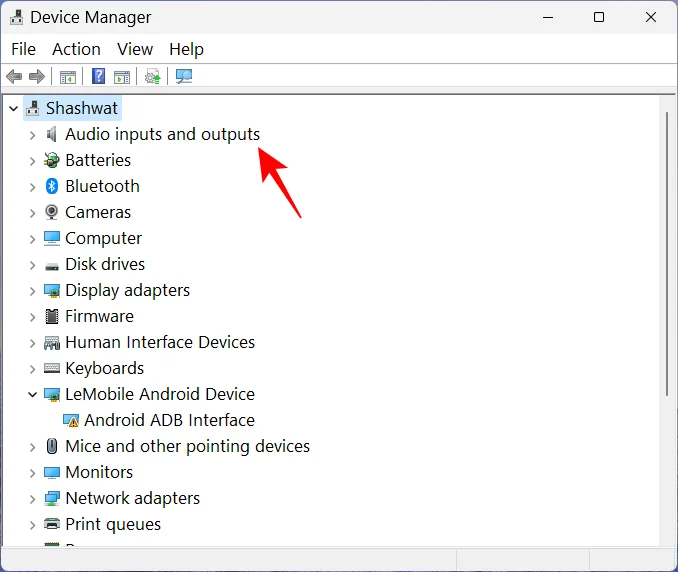678x572 pixels.
Task: Click the Batteries category icon
Action: (51, 160)
